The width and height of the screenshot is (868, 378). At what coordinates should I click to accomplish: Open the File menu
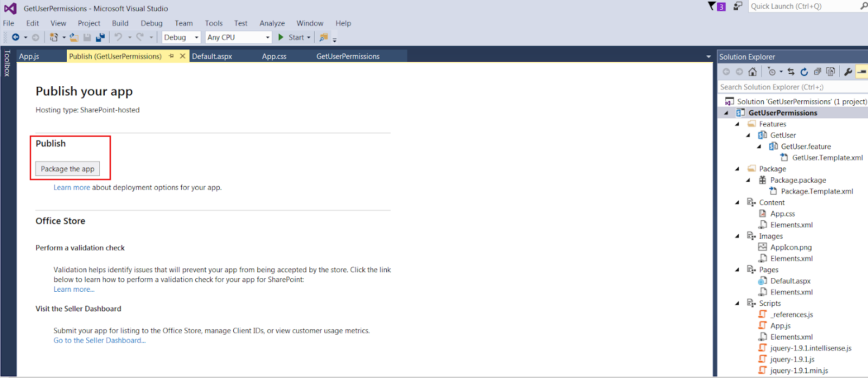9,23
